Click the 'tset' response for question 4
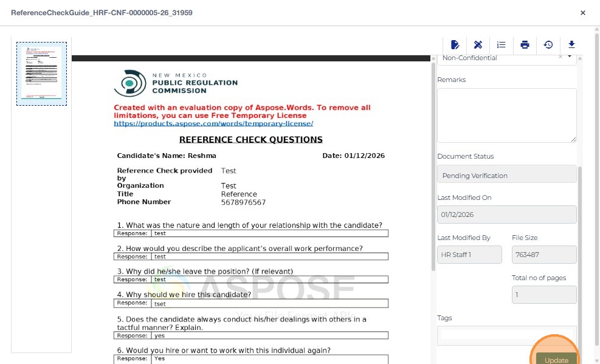Image resolution: width=600 pixels, height=364 pixels. (x=160, y=304)
